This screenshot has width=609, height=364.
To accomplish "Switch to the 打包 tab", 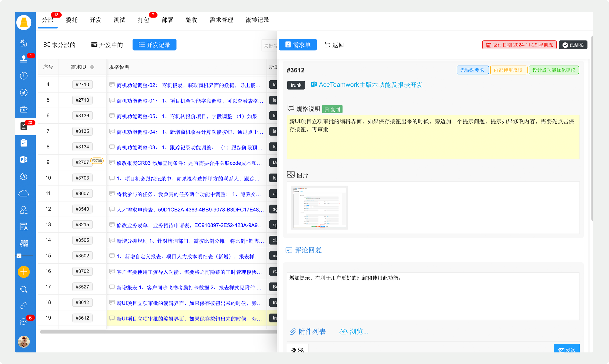I will [x=143, y=20].
